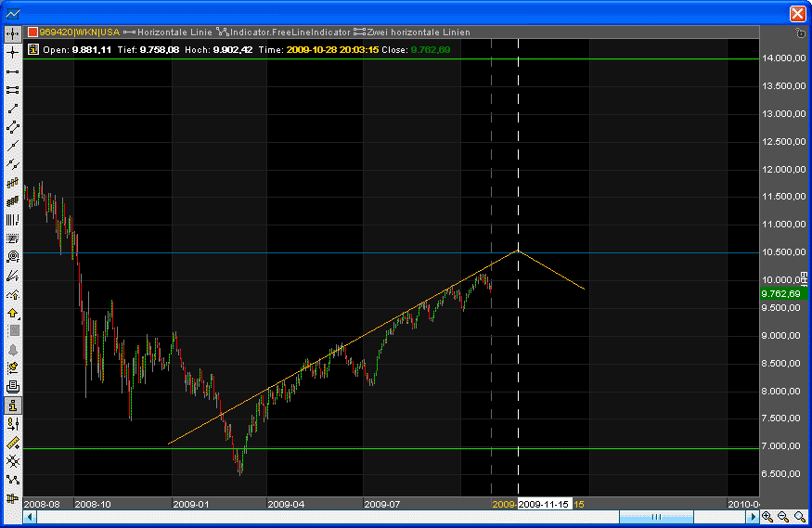The height and width of the screenshot is (528, 812).
Task: Click the horizontal scrollbar thumb
Action: coord(654,518)
